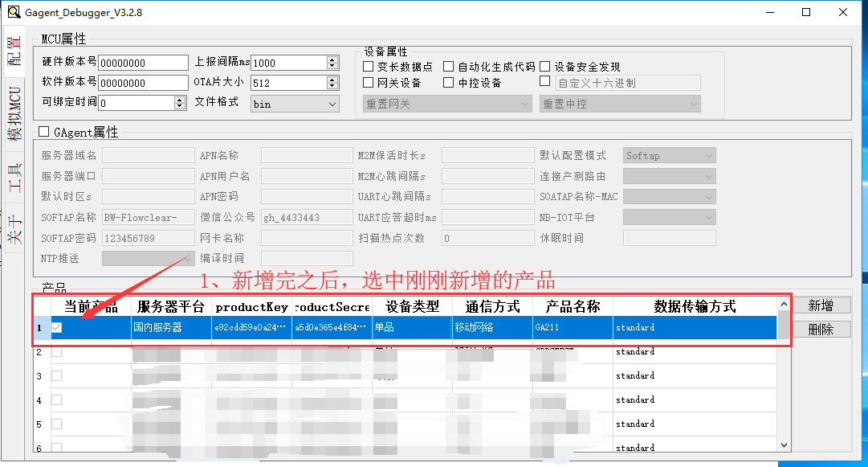This screenshot has width=868, height=467.
Task: Enable the 设备安全发现 checkbox
Action: (x=545, y=67)
